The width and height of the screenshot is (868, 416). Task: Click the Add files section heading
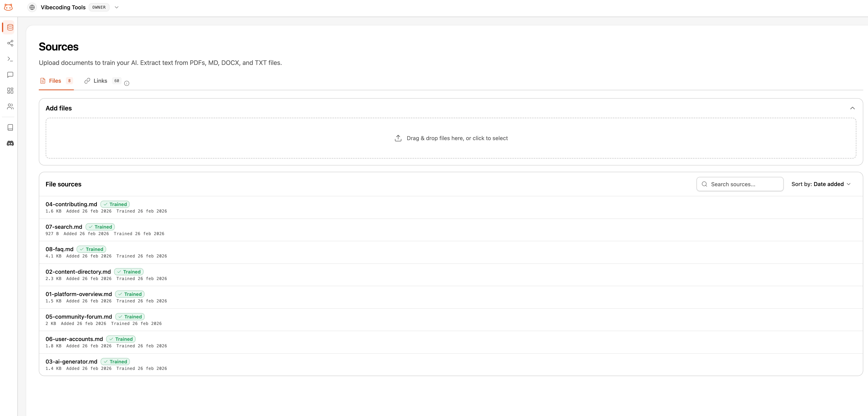[59, 108]
